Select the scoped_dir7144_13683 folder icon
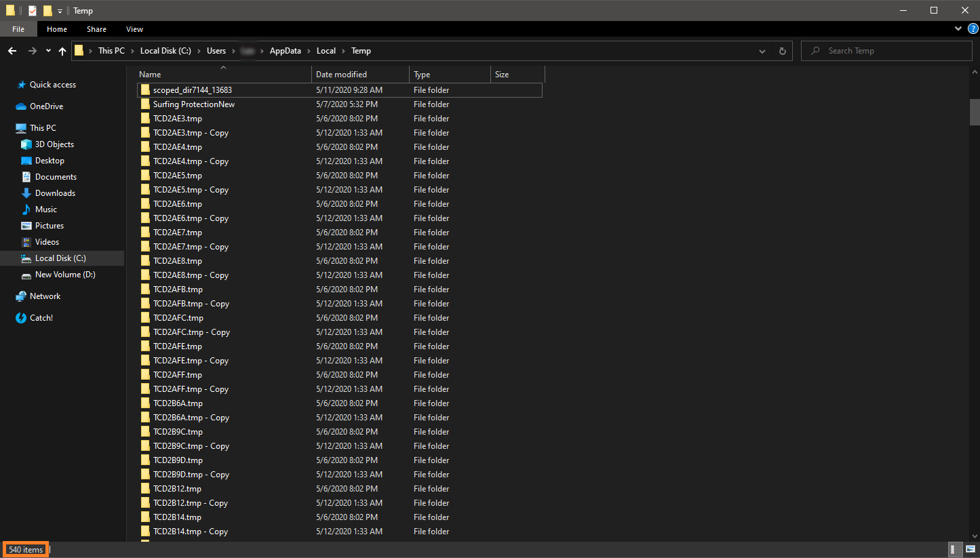 tap(145, 90)
